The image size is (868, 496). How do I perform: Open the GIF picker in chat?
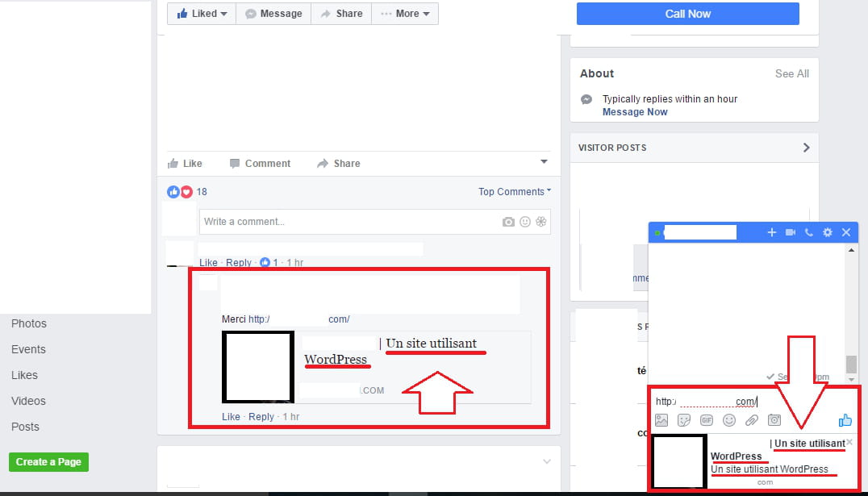pos(707,420)
